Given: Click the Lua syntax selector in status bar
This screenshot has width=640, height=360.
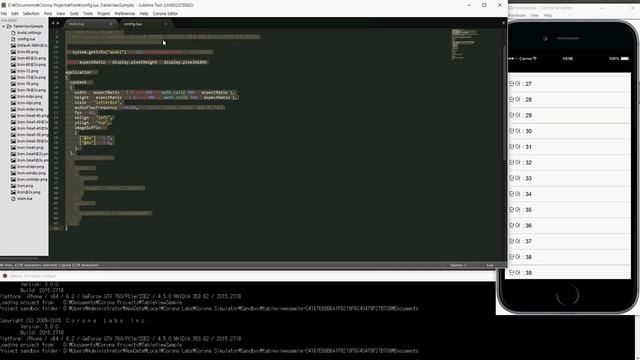Looking at the screenshot, I should (490, 265).
